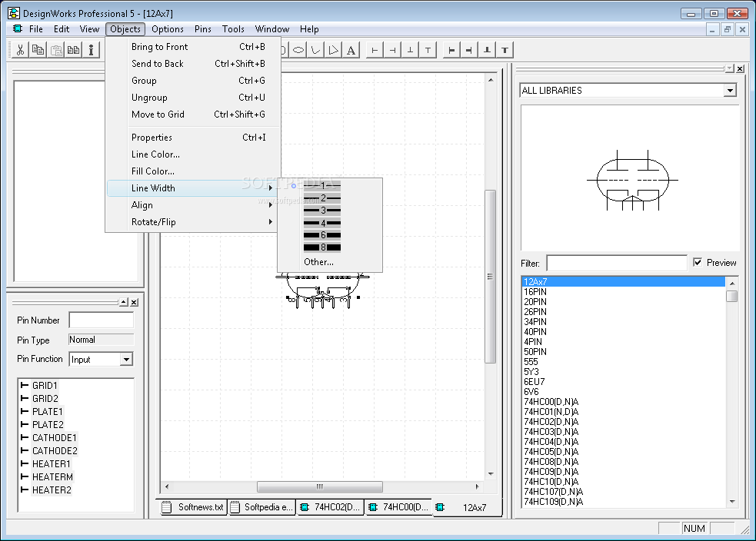
Task: Click the canvas horizontal scrollbar thumb
Action: click(320, 486)
